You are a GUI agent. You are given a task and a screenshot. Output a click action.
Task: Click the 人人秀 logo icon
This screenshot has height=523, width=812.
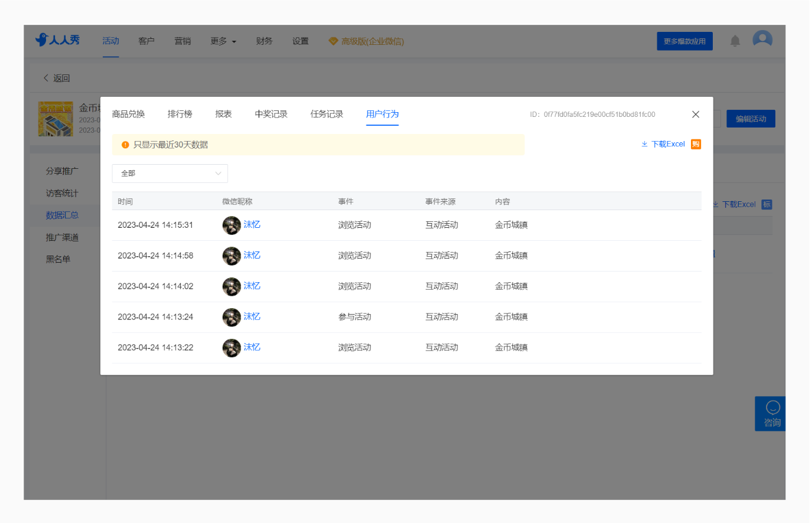(x=41, y=40)
